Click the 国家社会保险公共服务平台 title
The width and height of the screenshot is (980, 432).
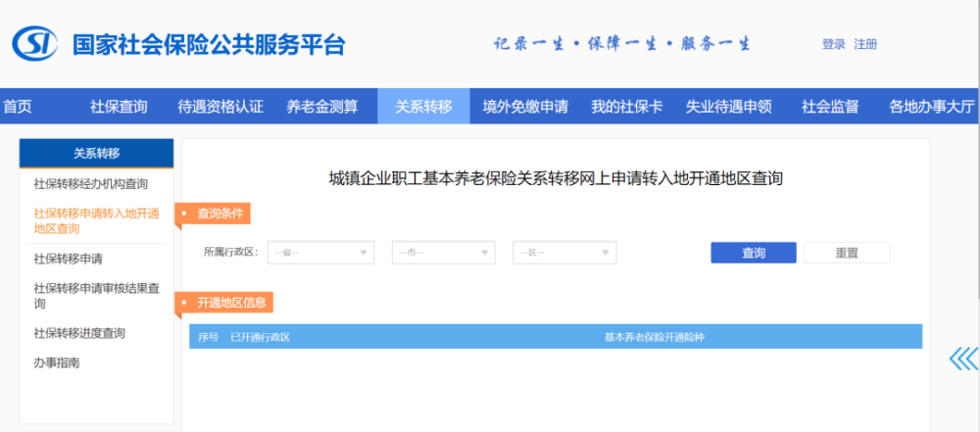click(x=209, y=45)
